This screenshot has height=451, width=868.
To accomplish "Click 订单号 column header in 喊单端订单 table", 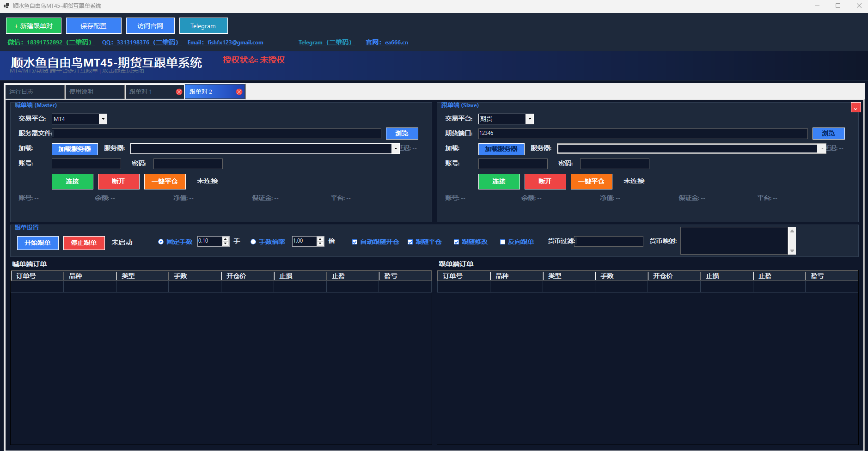I will click(x=37, y=276).
